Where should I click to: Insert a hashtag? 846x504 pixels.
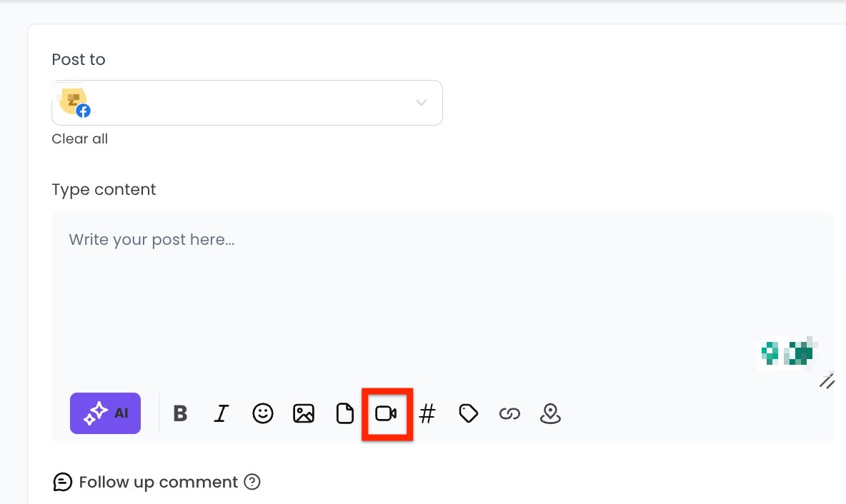pos(427,413)
